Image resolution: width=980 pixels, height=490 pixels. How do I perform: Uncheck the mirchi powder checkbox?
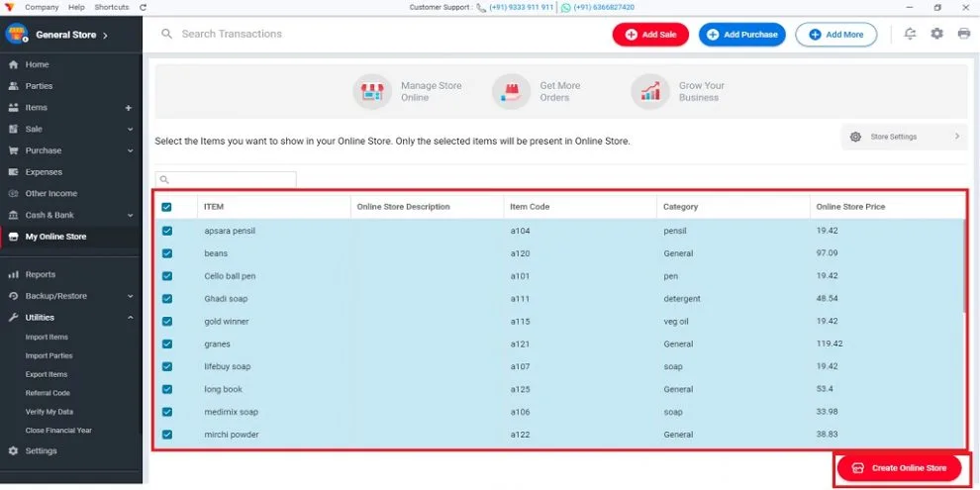coord(167,435)
